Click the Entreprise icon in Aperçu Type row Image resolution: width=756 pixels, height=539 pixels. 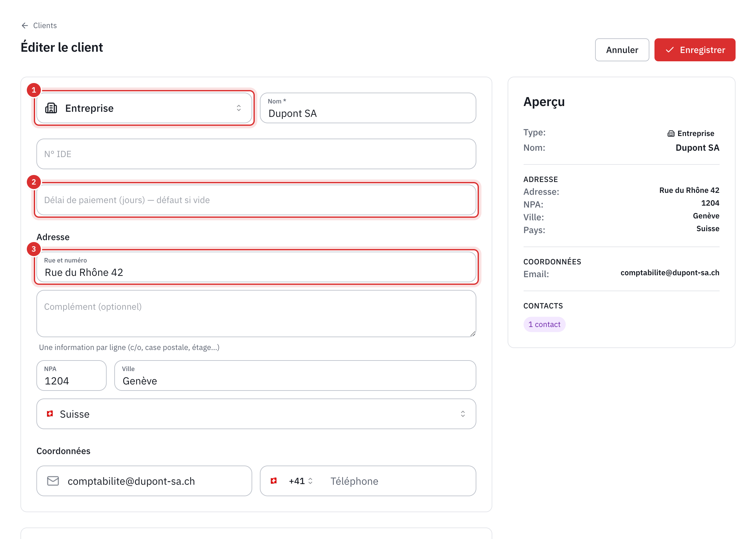[x=671, y=133]
